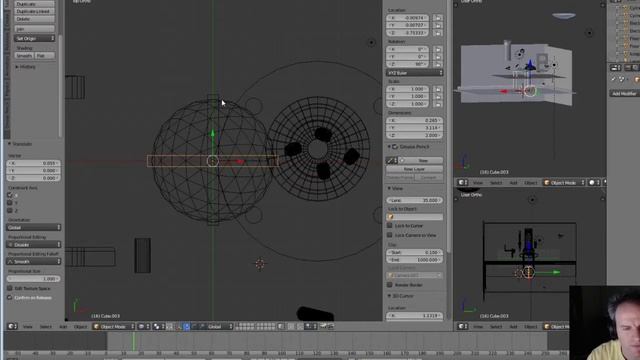The width and height of the screenshot is (640, 360).
Task: Click the Delete button in tool shelf
Action: [34, 19]
